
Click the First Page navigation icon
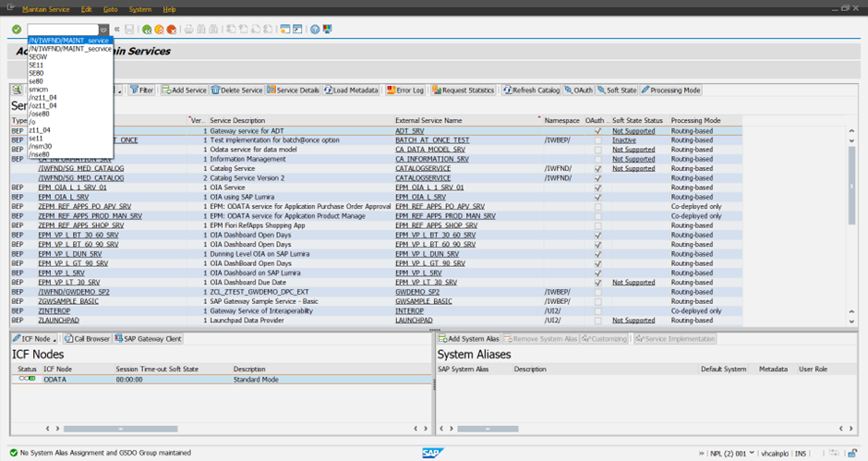[231, 30]
